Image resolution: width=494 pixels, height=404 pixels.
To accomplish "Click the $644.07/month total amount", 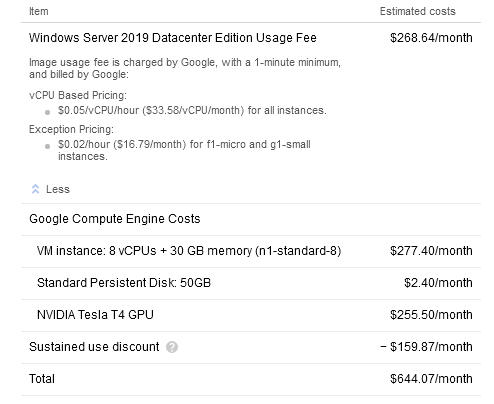I will click(431, 379).
